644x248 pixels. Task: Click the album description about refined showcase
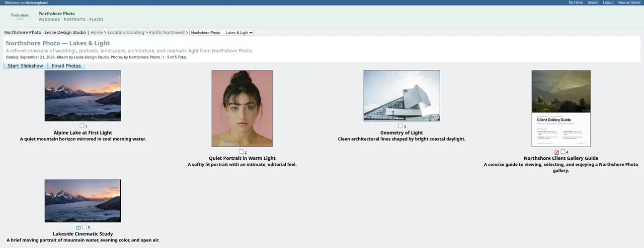point(129,50)
